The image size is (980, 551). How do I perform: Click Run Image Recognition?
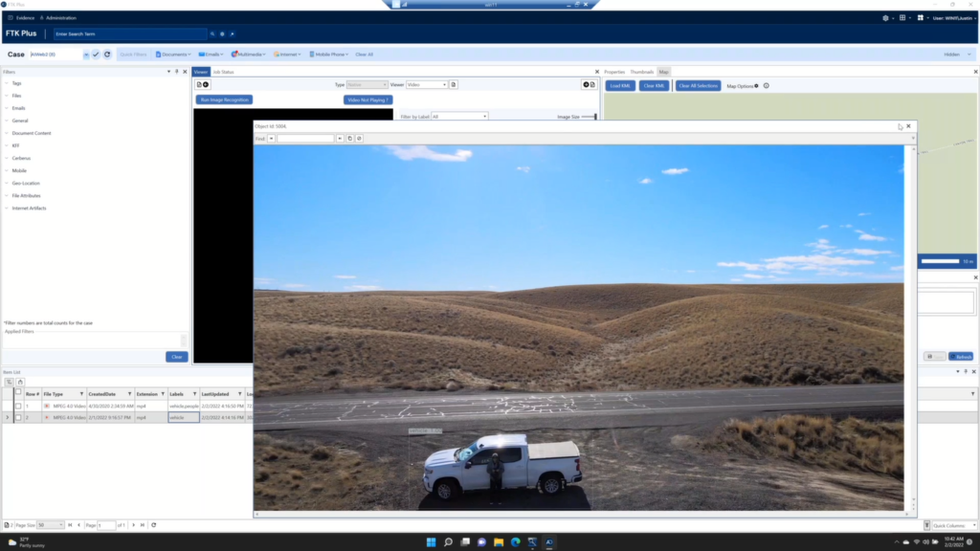[x=224, y=99]
